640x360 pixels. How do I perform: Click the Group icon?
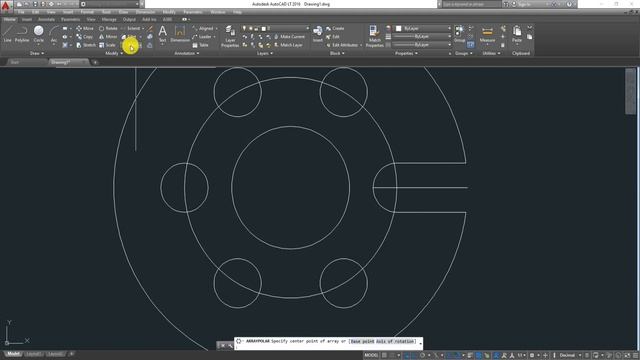(459, 33)
